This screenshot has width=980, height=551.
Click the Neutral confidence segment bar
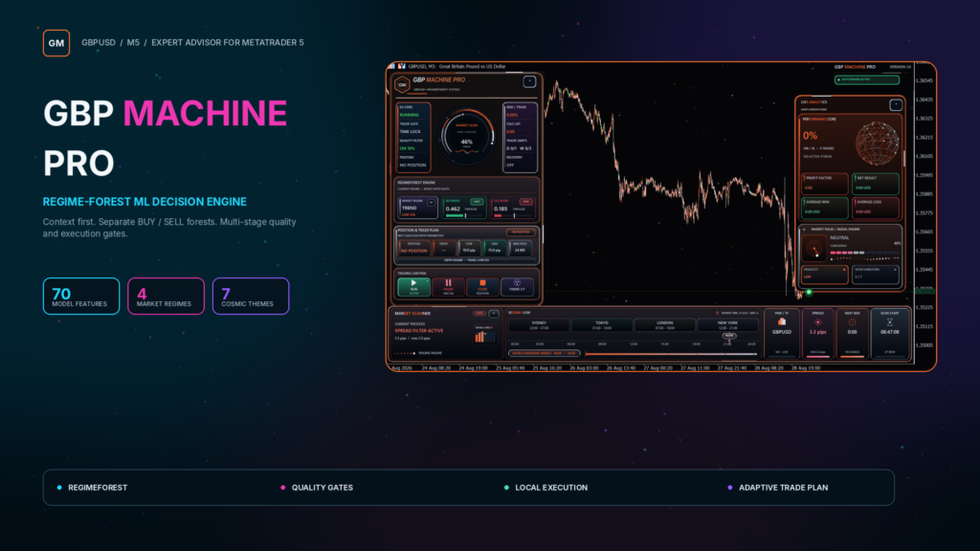[x=864, y=253]
